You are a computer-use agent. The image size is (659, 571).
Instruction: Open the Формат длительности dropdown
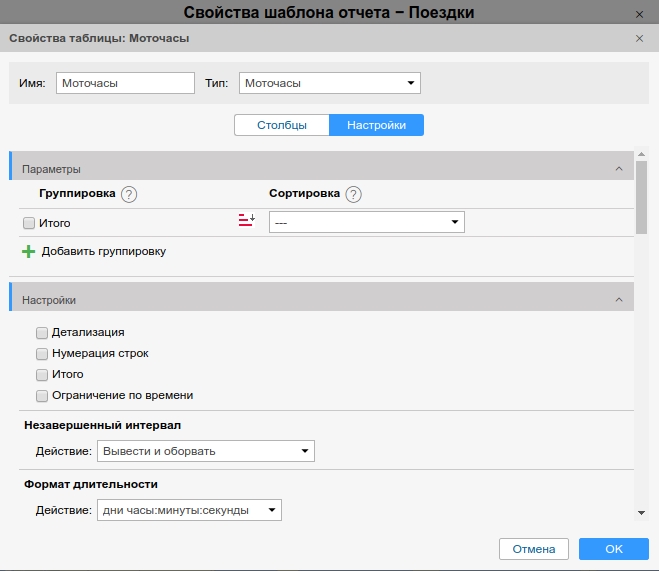pyautogui.click(x=189, y=510)
